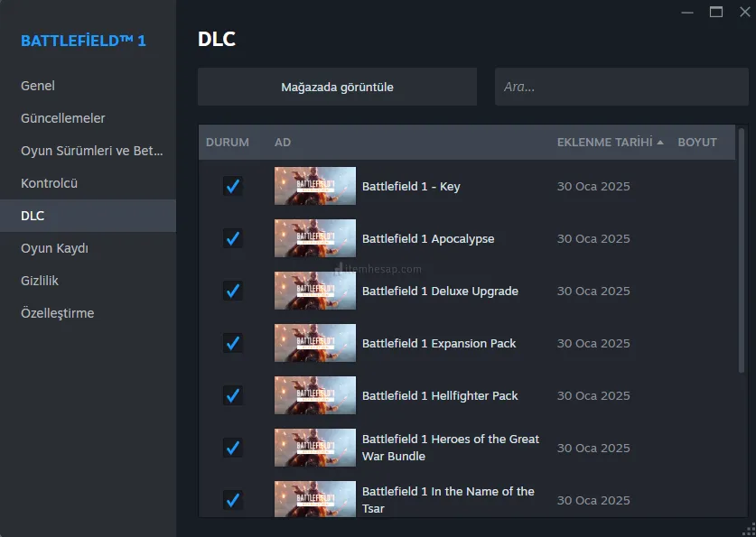The width and height of the screenshot is (756, 537).
Task: Click the Battlefield 1 Apocalypse thumbnail image
Action: 314,238
